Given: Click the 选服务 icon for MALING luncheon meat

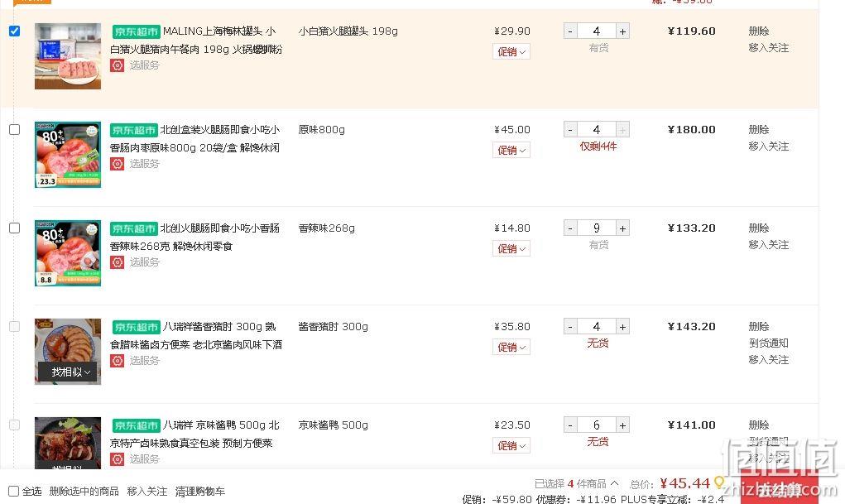Looking at the screenshot, I should [117, 65].
